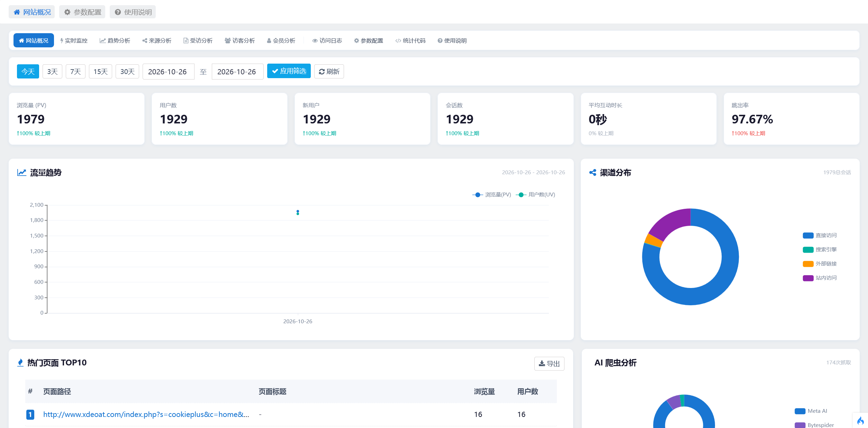Open the top 网站概况 home tab
Viewport: 868px width, 428px height.
coord(32,12)
